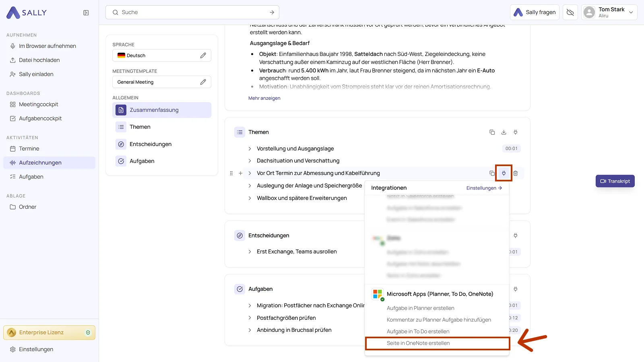Expand Vorstellung und Ausgangslage topic
The image size is (644, 362).
[250, 149]
